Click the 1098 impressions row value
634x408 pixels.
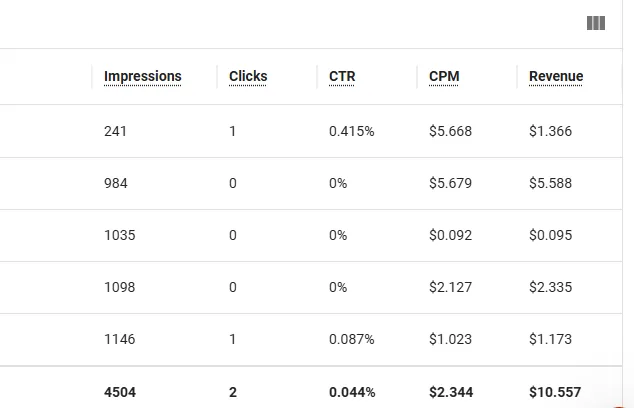pos(119,287)
